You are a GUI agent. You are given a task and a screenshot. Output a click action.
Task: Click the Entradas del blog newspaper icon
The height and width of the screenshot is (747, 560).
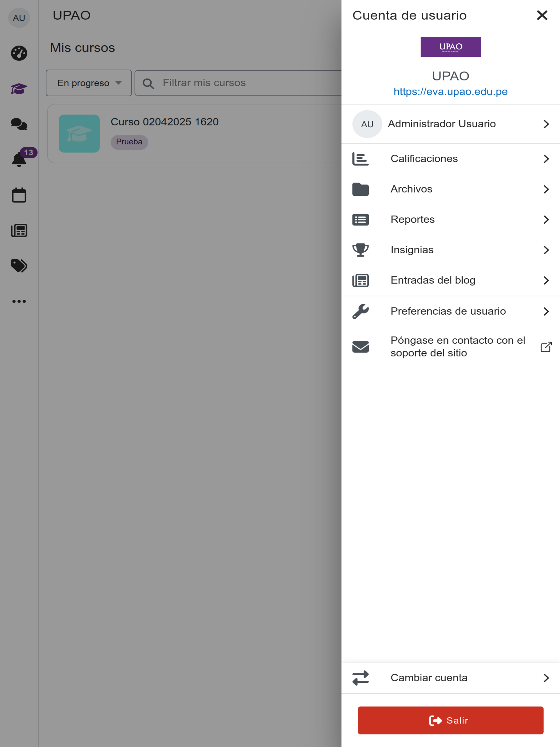[361, 280]
